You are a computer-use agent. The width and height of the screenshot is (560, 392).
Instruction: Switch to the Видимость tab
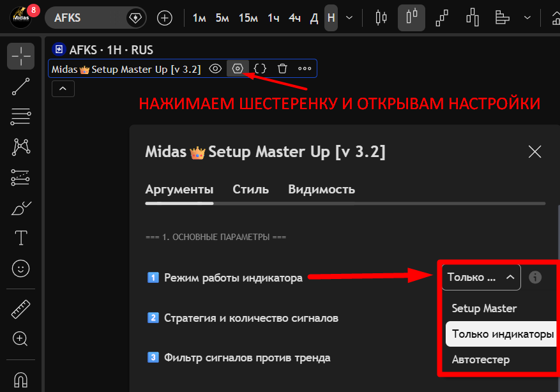(x=321, y=190)
